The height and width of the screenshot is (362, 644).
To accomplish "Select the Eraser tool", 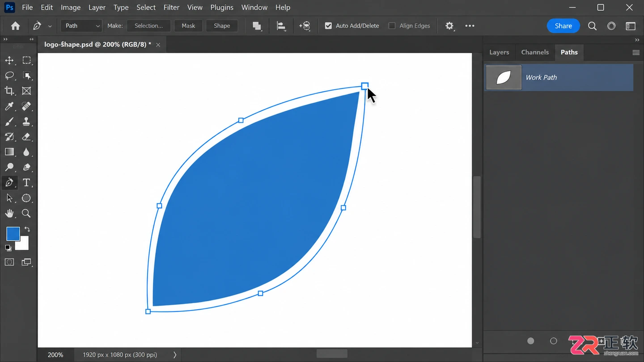I will click(x=26, y=137).
